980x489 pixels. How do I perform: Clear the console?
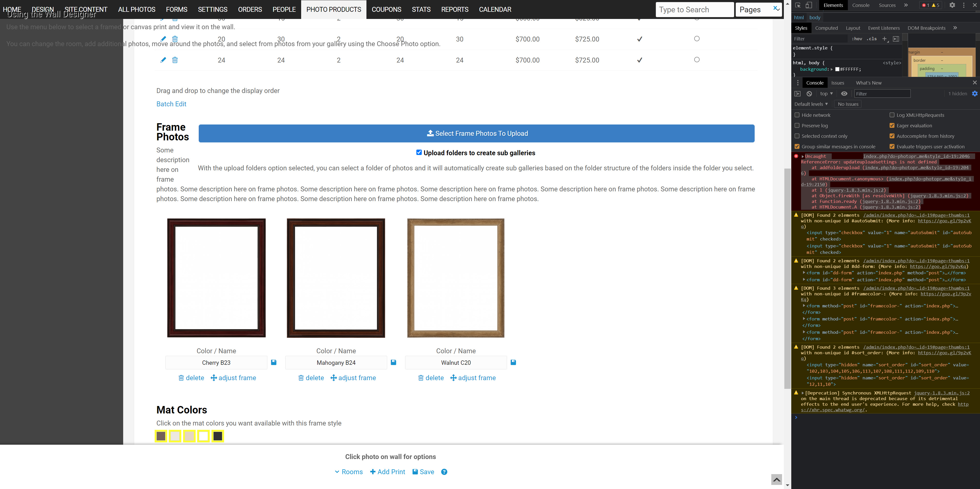[x=809, y=93]
